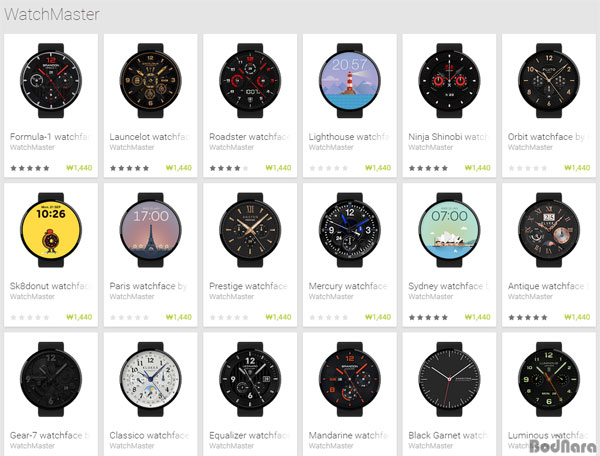Select the Launcelot watchface image
This screenshot has height=456, width=600.
(150, 80)
